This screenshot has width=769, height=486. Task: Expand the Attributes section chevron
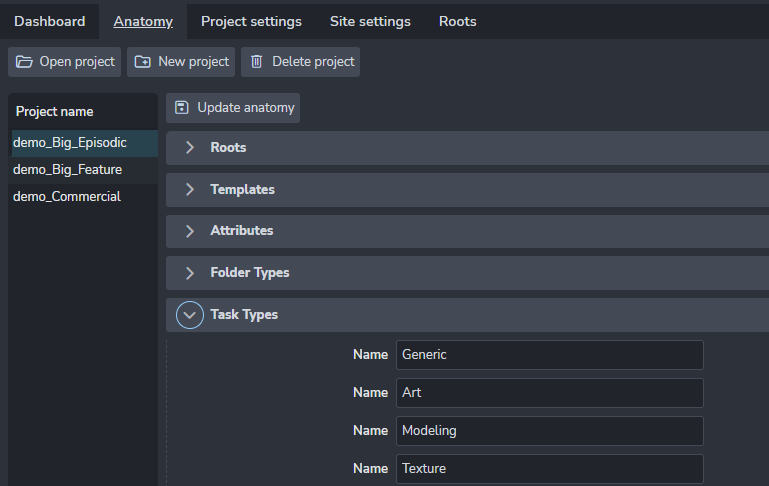190,231
